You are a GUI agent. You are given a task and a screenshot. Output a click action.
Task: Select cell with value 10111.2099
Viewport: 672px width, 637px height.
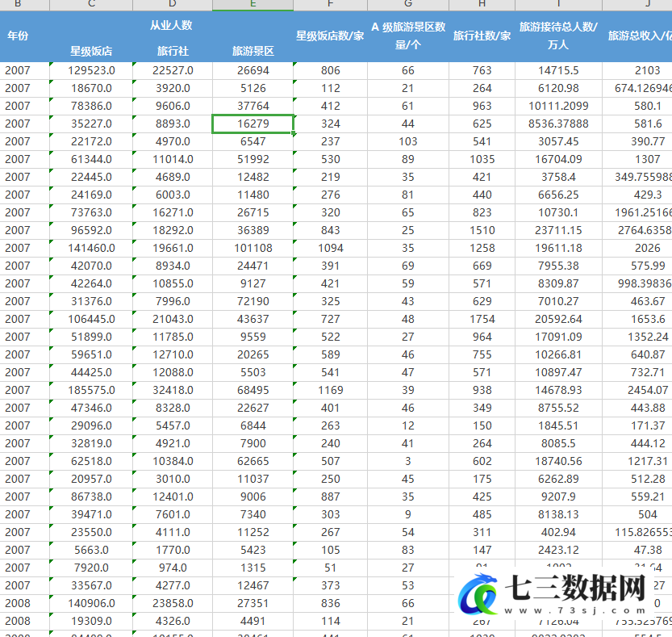(558, 106)
